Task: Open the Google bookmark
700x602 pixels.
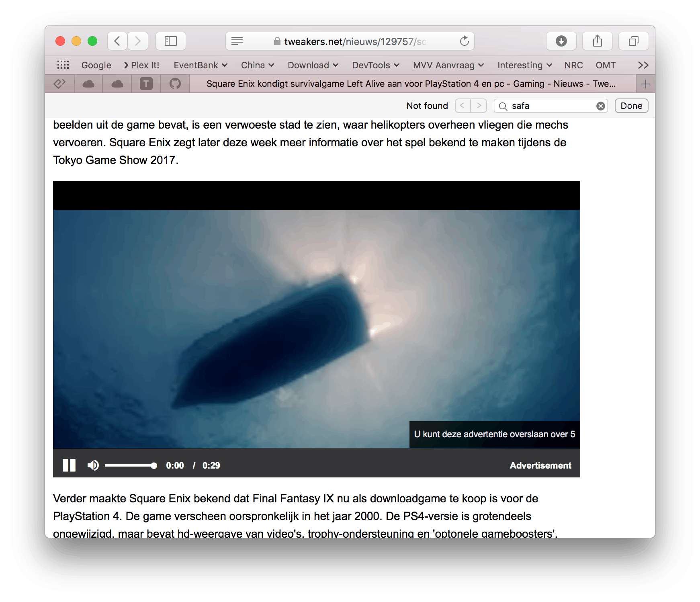Action: click(96, 65)
